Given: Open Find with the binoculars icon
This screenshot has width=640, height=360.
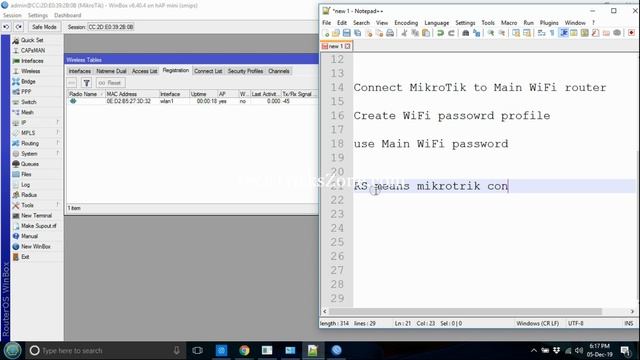Looking at the screenshot, I should point(465,33).
